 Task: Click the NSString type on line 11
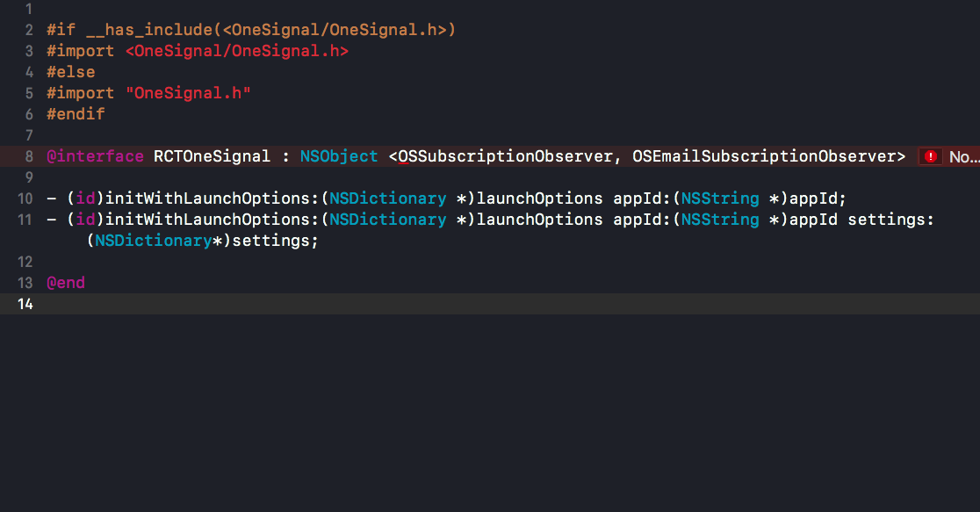tap(720, 220)
